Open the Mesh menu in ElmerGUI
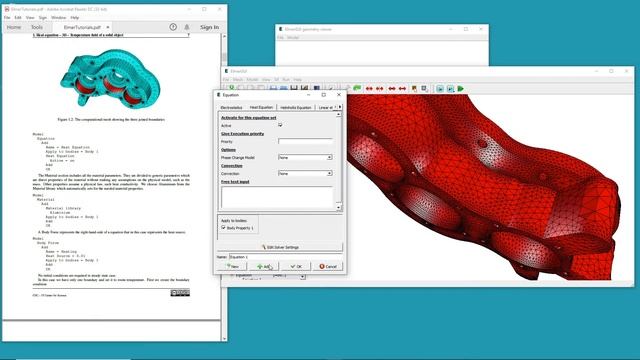Screen dimensions: 640x360 (x=238, y=79)
